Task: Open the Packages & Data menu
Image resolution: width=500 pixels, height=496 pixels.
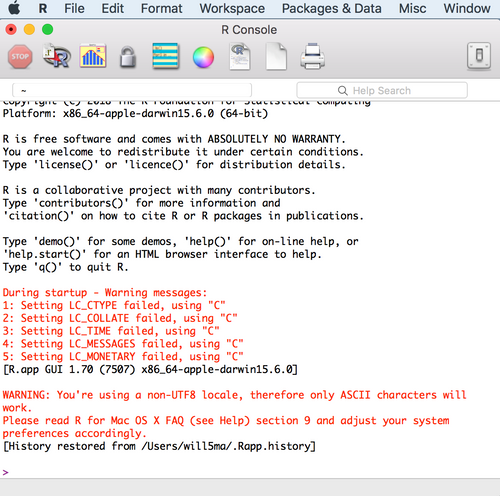Action: coord(332,8)
